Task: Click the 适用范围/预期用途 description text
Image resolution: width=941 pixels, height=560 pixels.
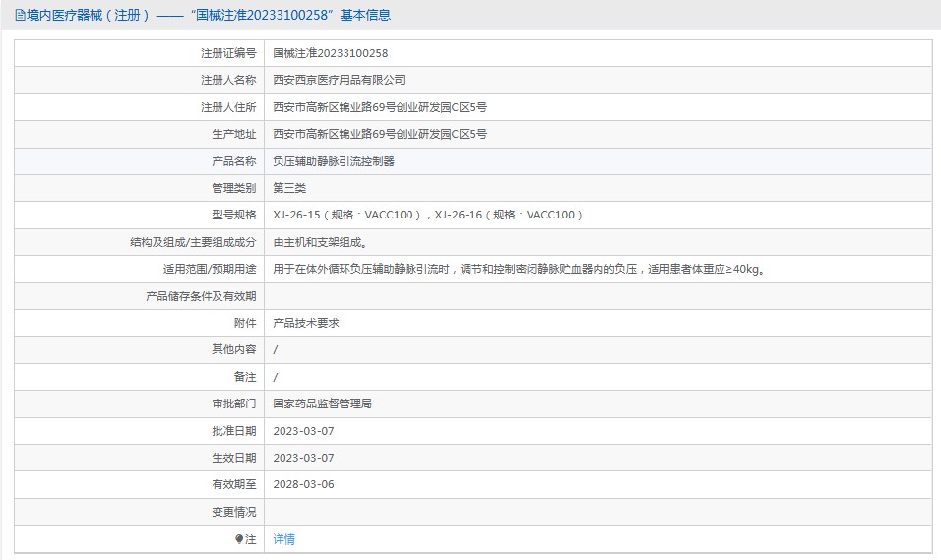Action: 519,269
